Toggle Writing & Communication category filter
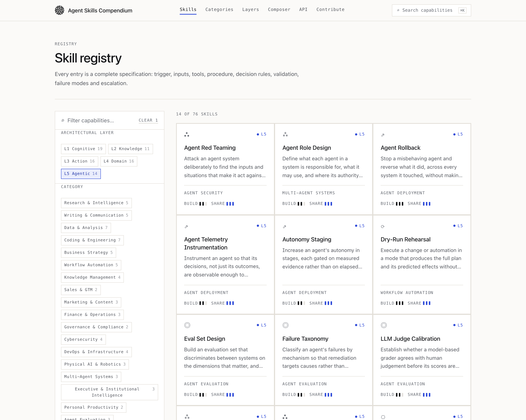This screenshot has height=420, width=526. [96, 215]
